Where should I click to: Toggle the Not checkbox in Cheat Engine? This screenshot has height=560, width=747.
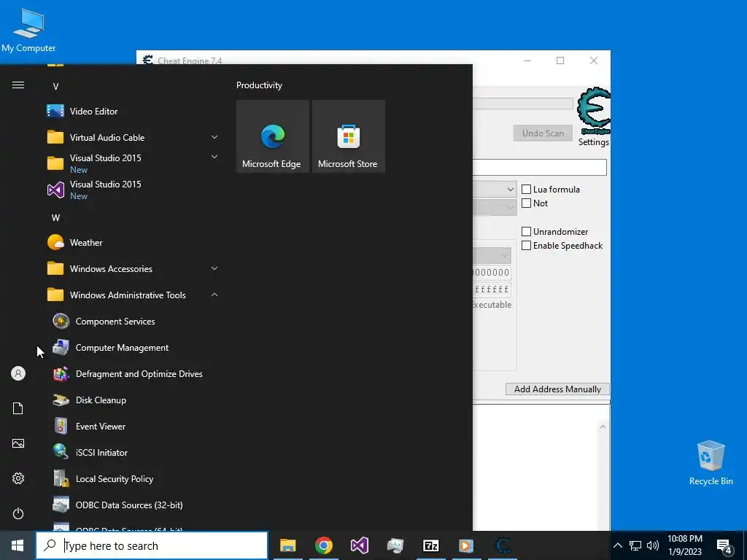point(527,203)
